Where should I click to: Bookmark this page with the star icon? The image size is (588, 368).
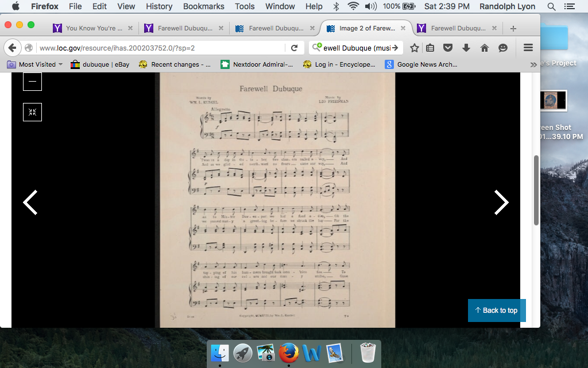click(414, 48)
